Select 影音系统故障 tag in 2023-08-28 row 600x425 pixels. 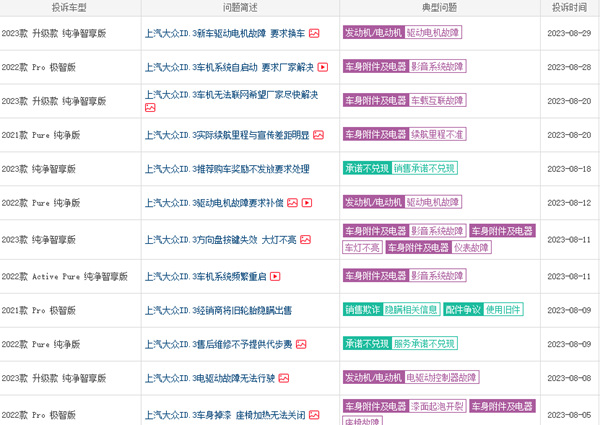pyautogui.click(x=437, y=67)
